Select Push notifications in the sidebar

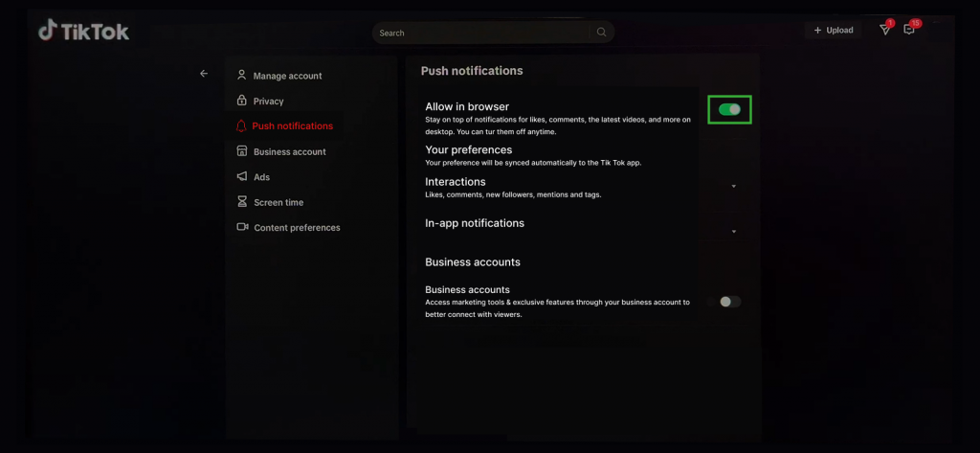(292, 126)
